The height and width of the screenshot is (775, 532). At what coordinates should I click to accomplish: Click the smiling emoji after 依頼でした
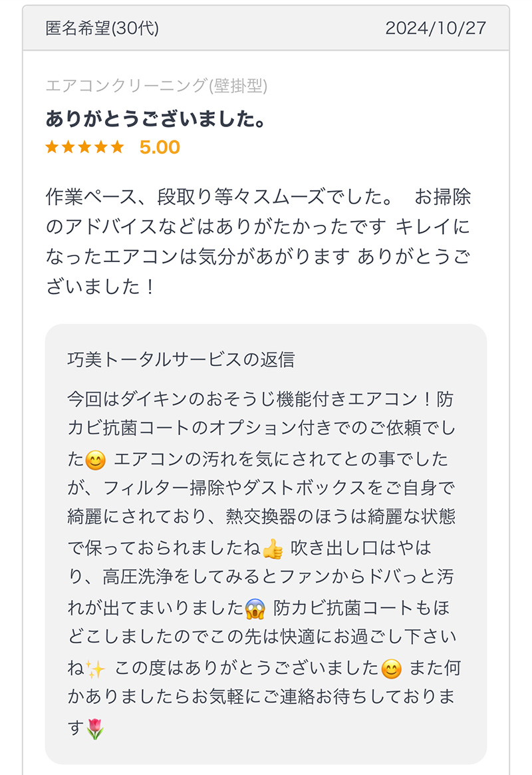pos(95,460)
